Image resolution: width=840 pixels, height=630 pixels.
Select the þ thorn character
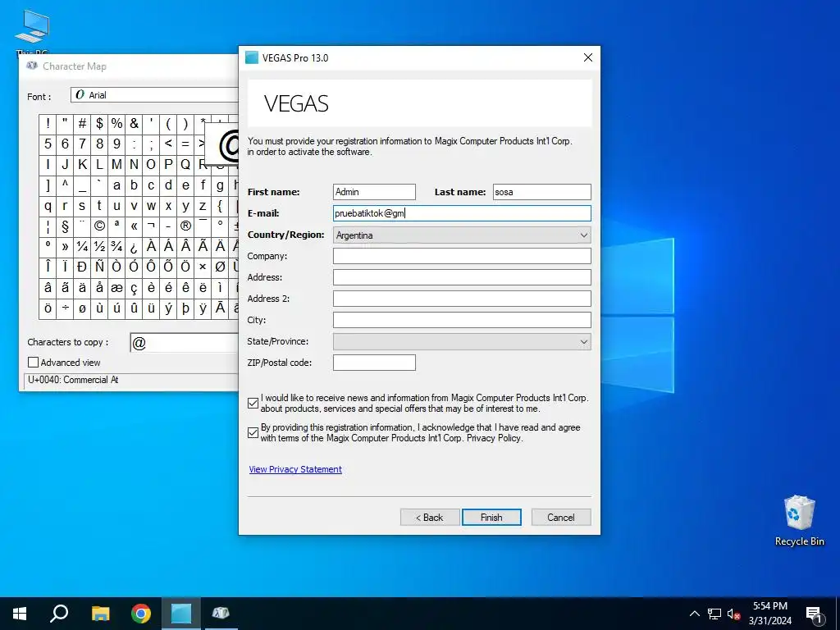185,308
